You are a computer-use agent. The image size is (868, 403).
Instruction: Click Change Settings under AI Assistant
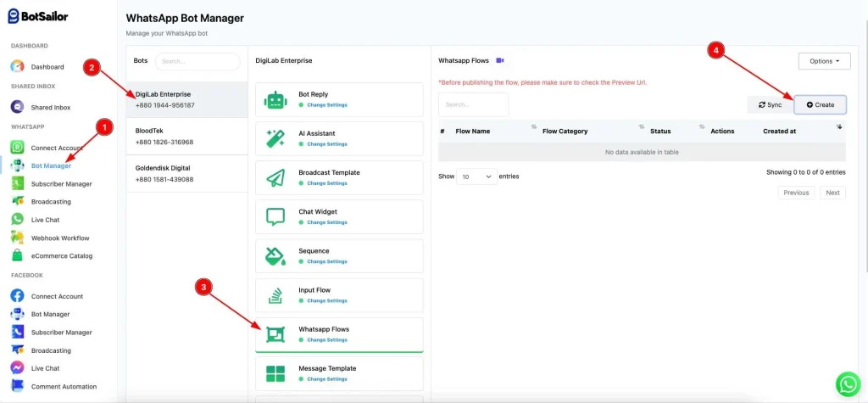coord(326,144)
